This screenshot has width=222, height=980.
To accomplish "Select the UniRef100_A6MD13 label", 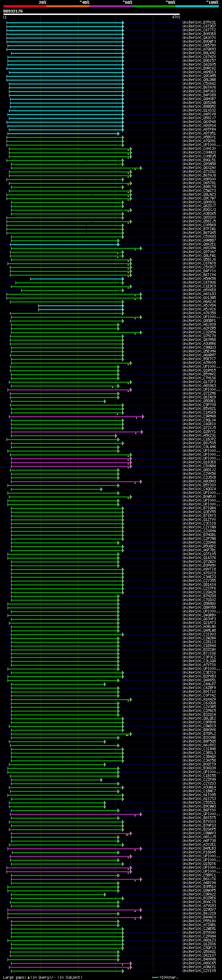I will tap(199, 72).
